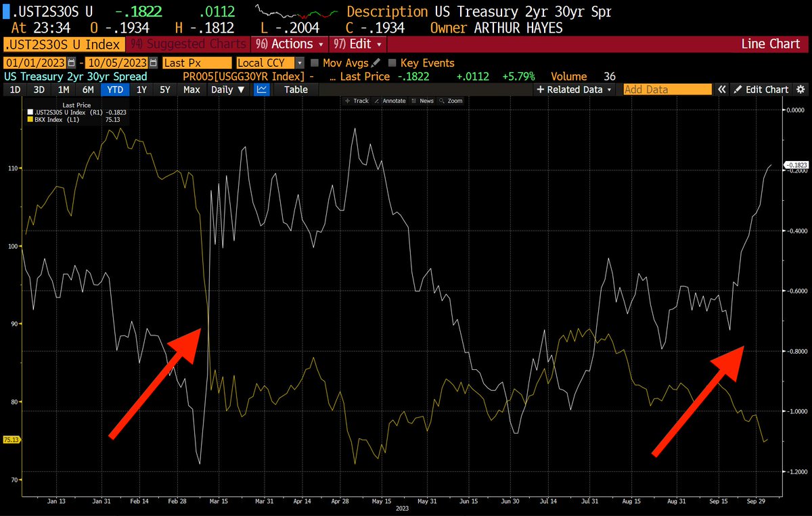The image size is (812, 516).
Task: Open the Daily periodicity dropdown
Action: [227, 89]
